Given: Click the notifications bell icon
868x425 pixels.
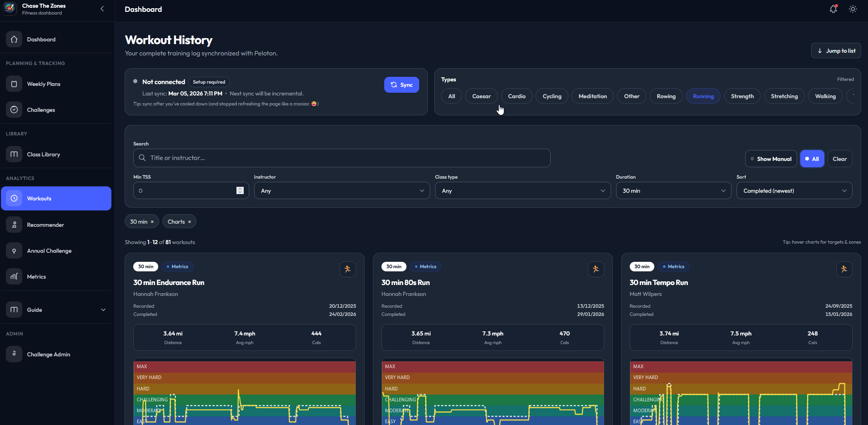Looking at the screenshot, I should (x=833, y=9).
